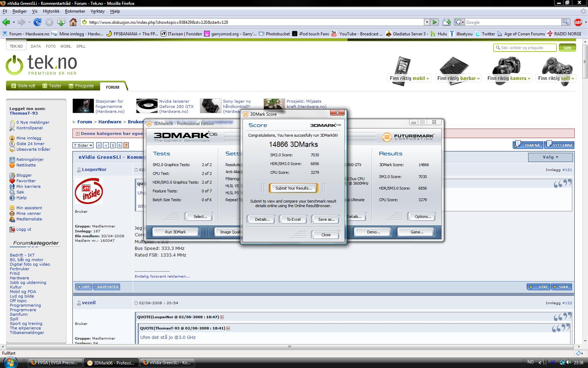This screenshot has height=368, width=588.
Task: Open the Rediger menu
Action: tap(20, 11)
